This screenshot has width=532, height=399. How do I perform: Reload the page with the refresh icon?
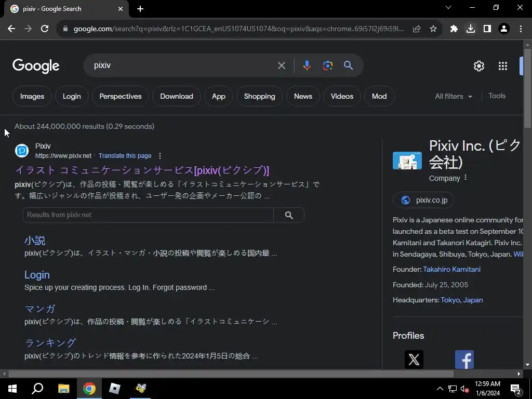click(45, 29)
